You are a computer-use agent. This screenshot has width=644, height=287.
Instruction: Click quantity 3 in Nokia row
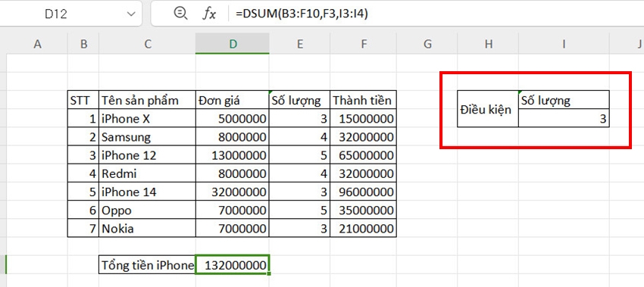click(x=300, y=228)
